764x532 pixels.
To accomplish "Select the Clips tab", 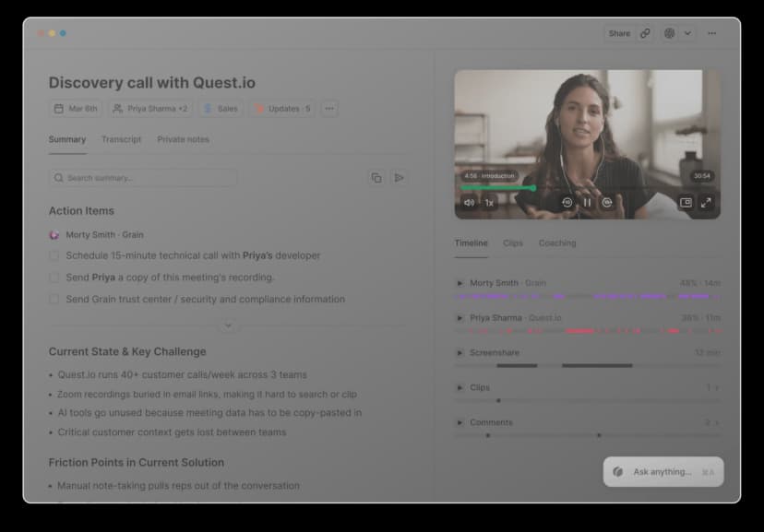I will pos(513,242).
